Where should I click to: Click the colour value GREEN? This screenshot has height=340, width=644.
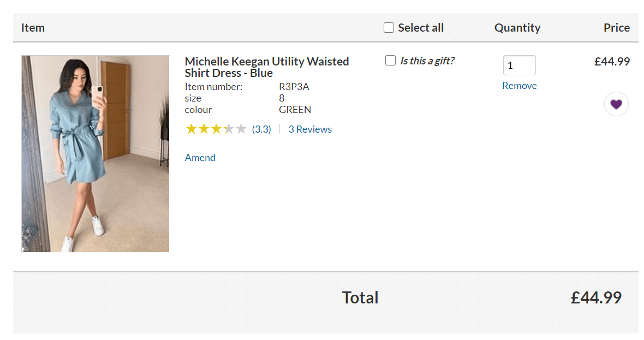tap(295, 110)
